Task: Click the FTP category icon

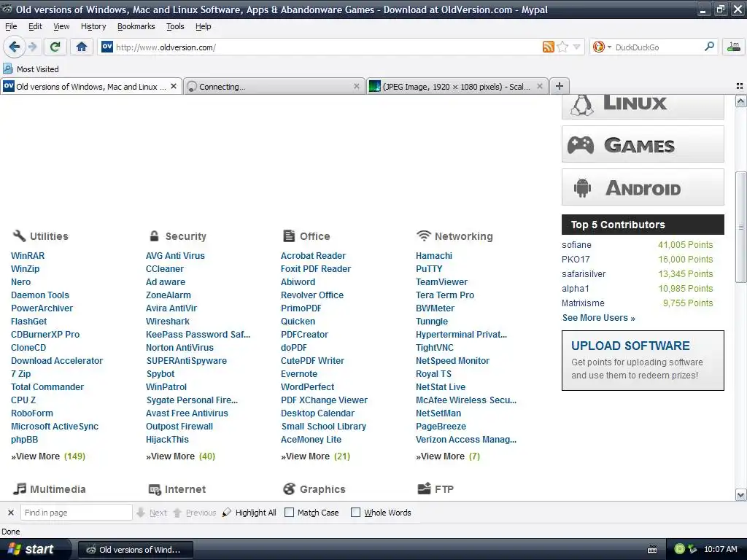Action: click(x=424, y=489)
